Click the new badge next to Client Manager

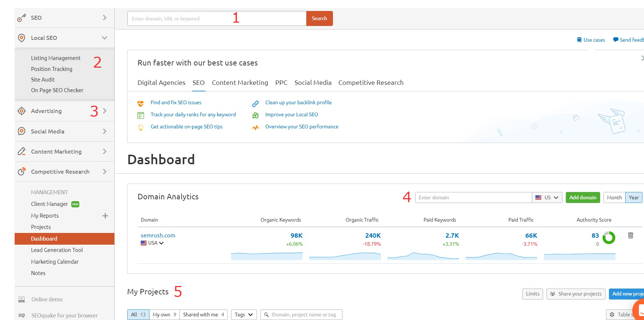pyautogui.click(x=75, y=204)
